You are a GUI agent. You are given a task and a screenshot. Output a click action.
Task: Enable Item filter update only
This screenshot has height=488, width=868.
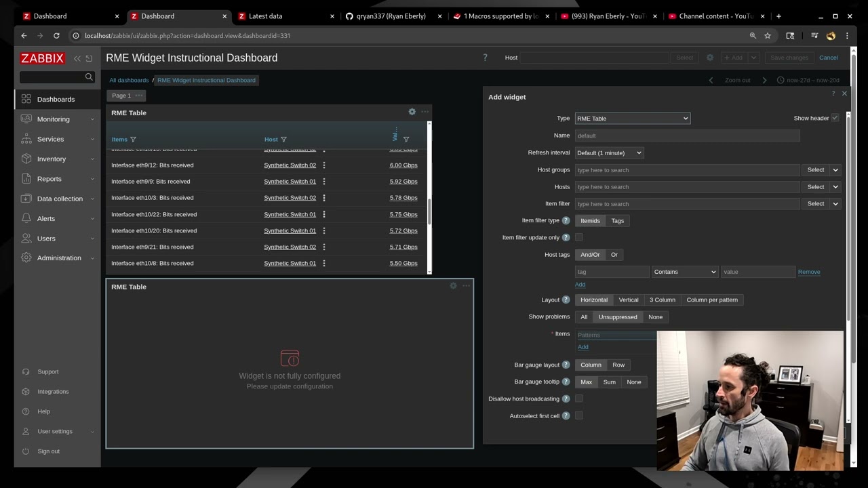point(578,237)
